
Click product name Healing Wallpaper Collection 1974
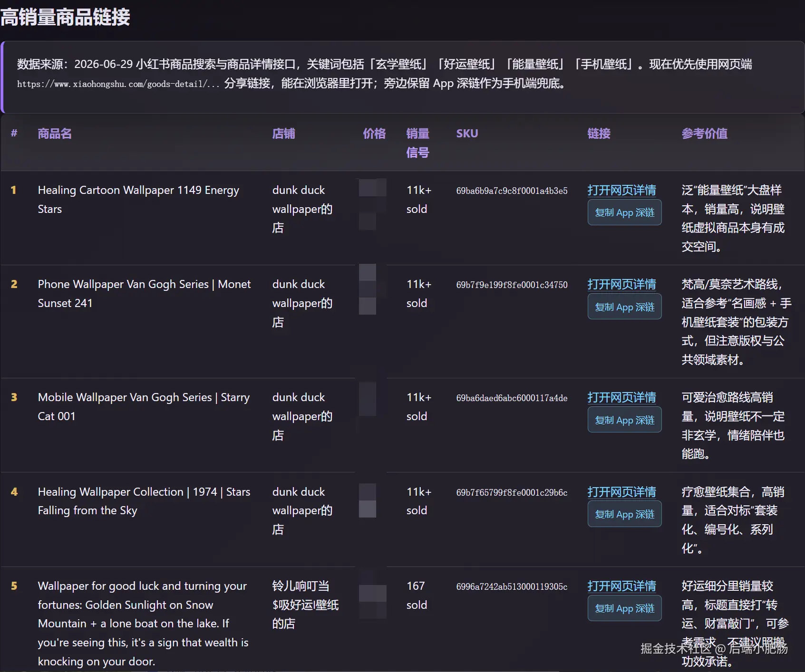point(144,501)
